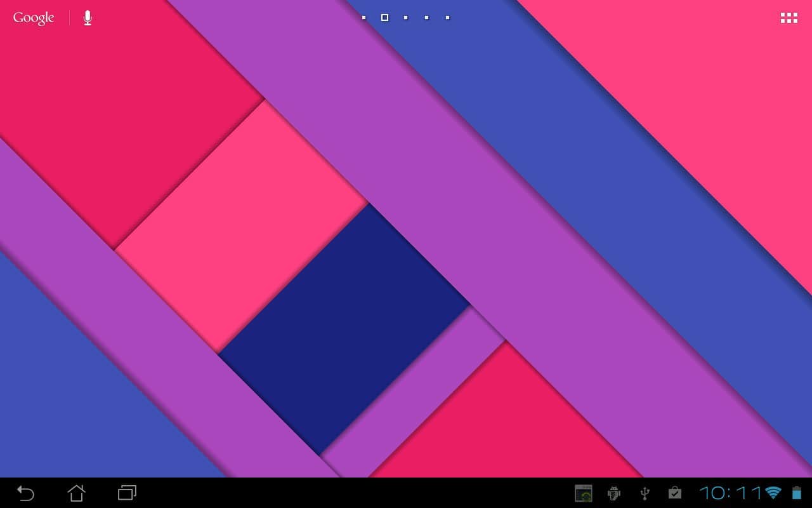Show recent apps with the overview button

(127, 493)
